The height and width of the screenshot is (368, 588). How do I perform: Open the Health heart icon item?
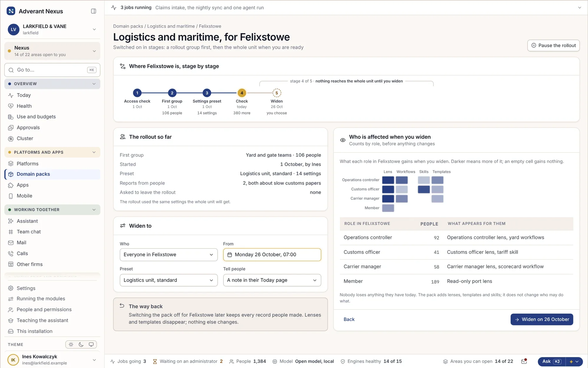pyautogui.click(x=11, y=106)
